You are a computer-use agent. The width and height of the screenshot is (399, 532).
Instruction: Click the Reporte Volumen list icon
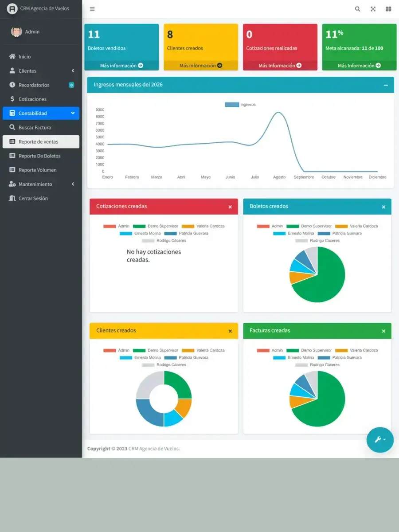12,170
